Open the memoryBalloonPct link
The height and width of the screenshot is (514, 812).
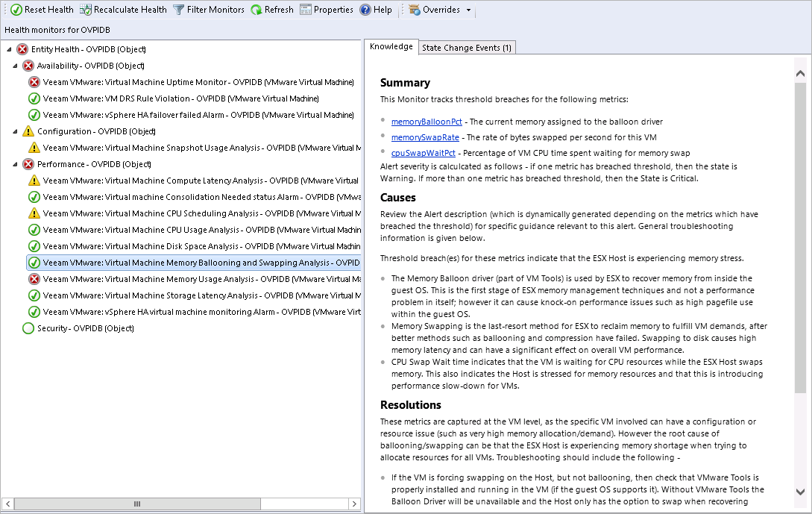click(x=427, y=122)
